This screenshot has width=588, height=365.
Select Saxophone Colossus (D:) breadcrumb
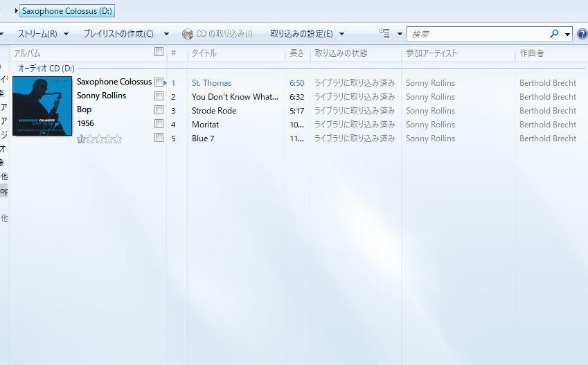(67, 11)
